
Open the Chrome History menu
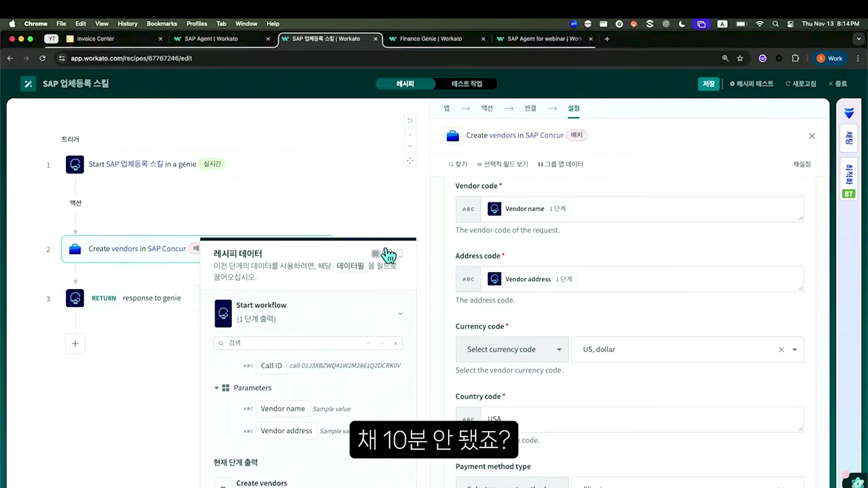[127, 24]
